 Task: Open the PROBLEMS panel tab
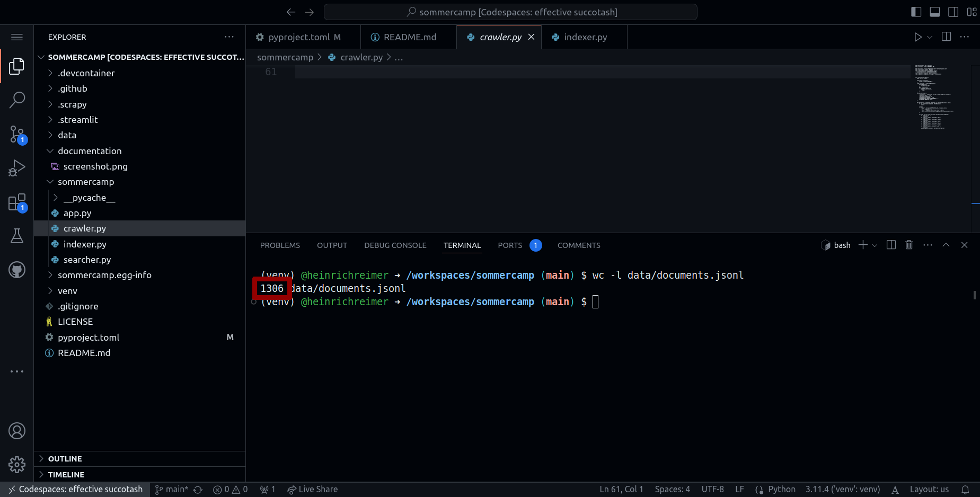tap(280, 245)
